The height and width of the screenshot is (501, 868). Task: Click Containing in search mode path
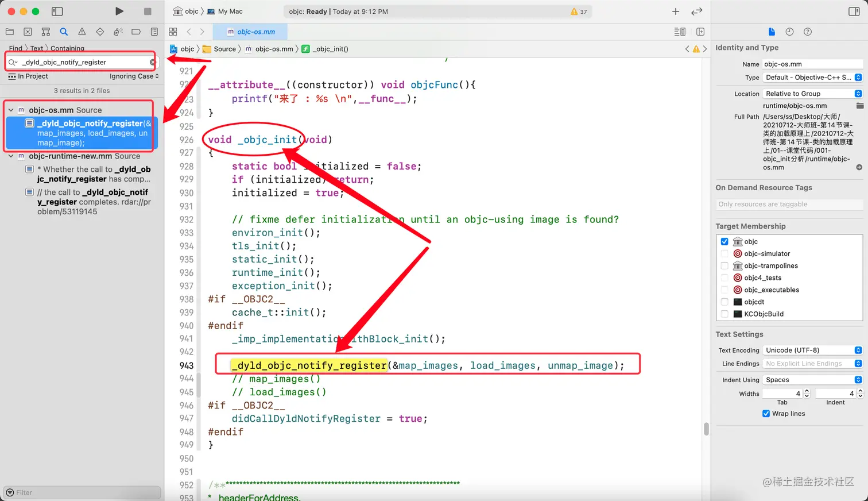coord(67,48)
